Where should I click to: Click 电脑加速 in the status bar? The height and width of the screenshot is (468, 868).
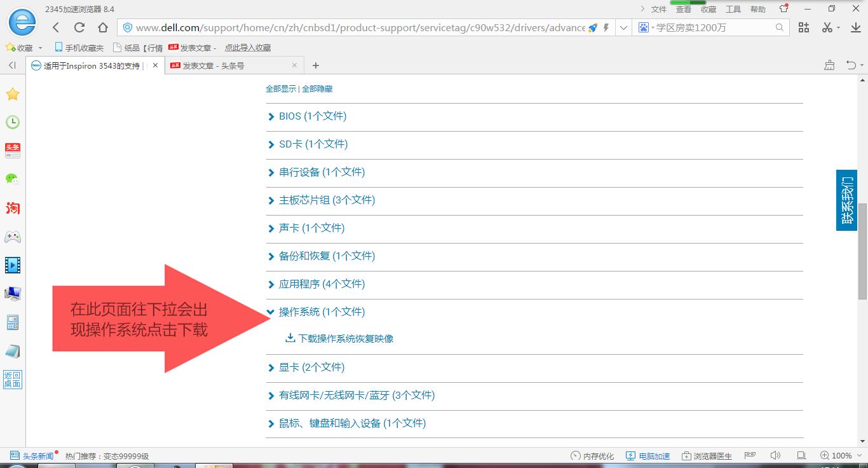pyautogui.click(x=648, y=456)
